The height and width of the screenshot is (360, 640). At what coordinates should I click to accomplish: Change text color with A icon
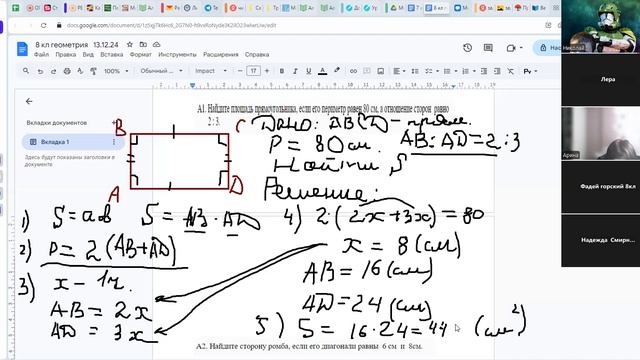(322, 71)
